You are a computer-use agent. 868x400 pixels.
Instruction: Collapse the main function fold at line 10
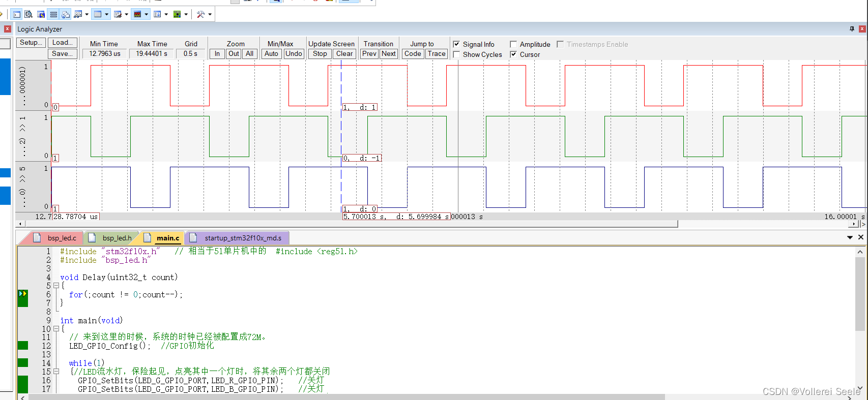pyautogui.click(x=56, y=329)
